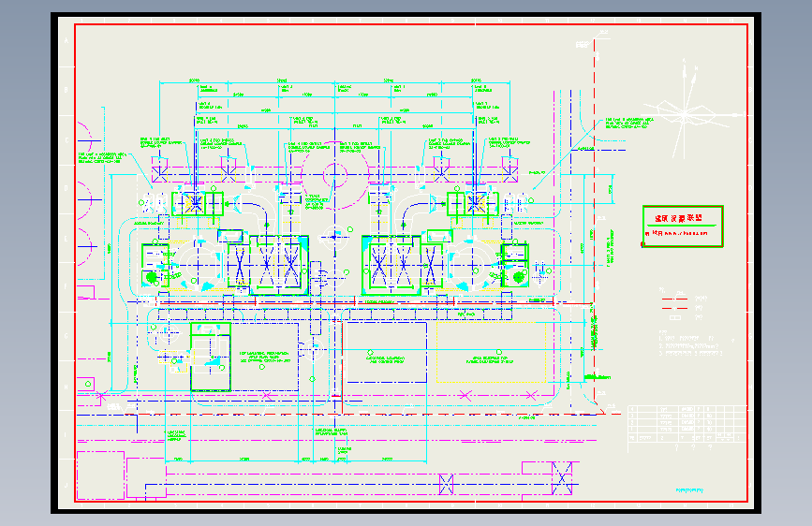Click the green-bordered red watermark stamp
The height and width of the screenshot is (526, 812).
pyautogui.click(x=683, y=226)
